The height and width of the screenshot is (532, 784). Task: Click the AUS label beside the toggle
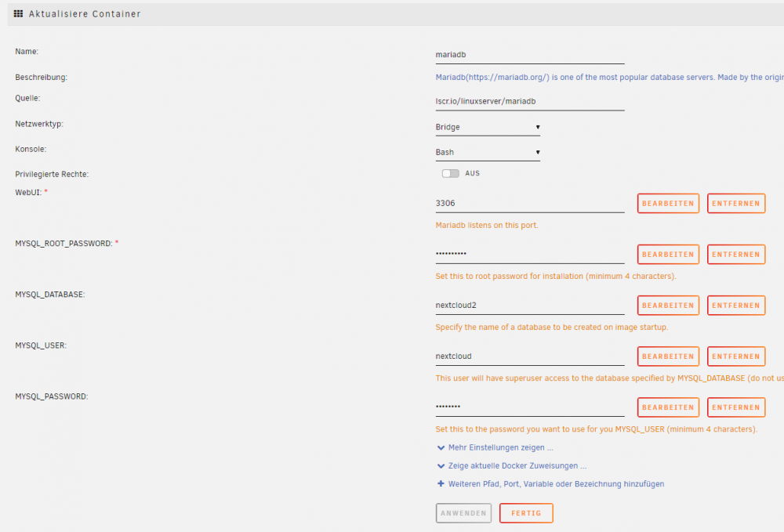[472, 173]
